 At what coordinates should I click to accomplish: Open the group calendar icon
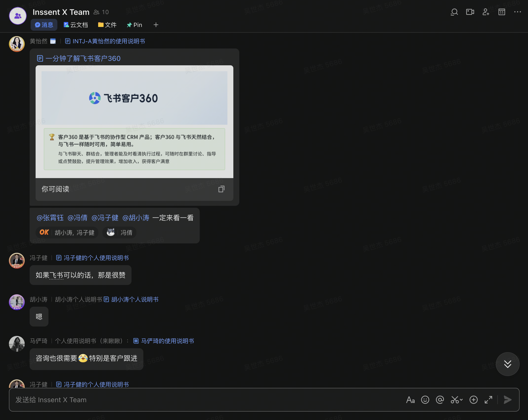[502, 12]
